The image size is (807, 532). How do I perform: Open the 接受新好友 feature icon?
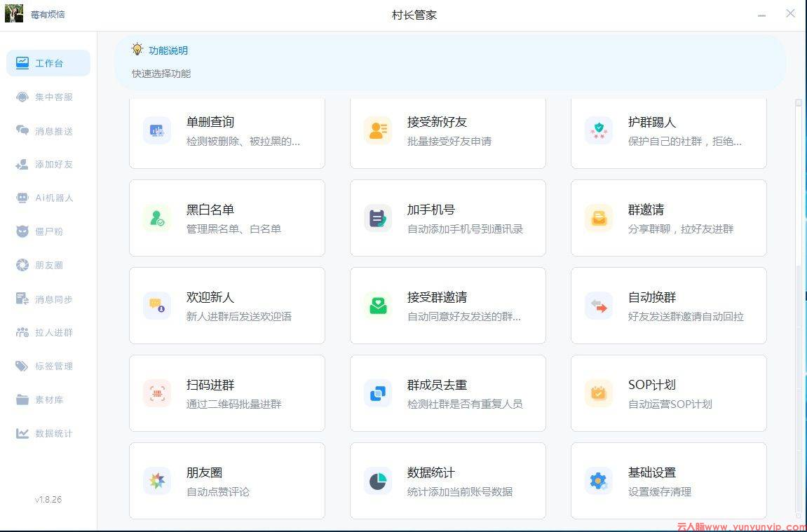pyautogui.click(x=377, y=130)
